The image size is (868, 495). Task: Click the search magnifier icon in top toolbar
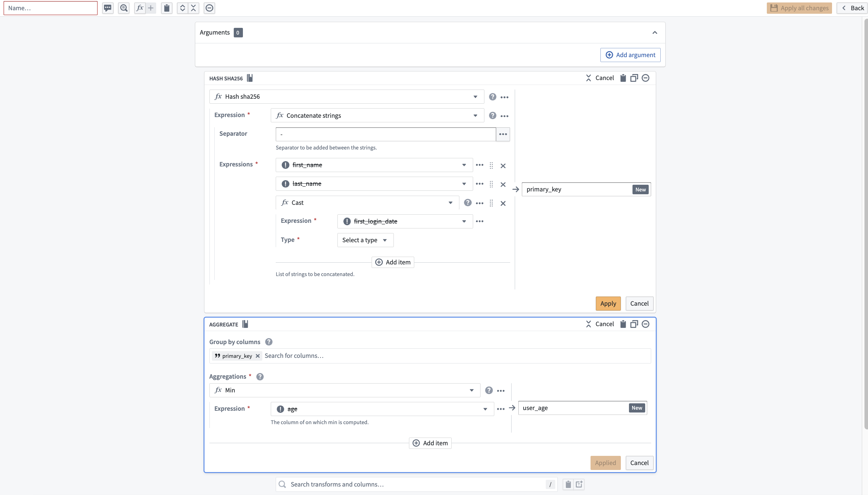[124, 8]
